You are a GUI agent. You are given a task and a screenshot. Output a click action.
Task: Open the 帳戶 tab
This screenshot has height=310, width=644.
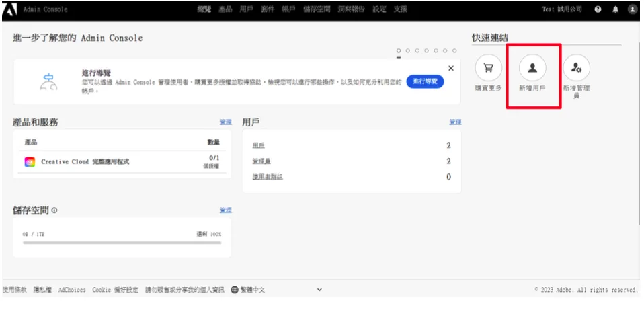[289, 9]
